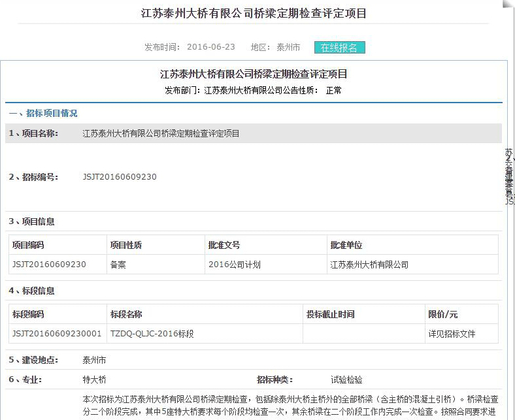Click the 在线报名 button
This screenshot has height=420, width=515.
[340, 48]
